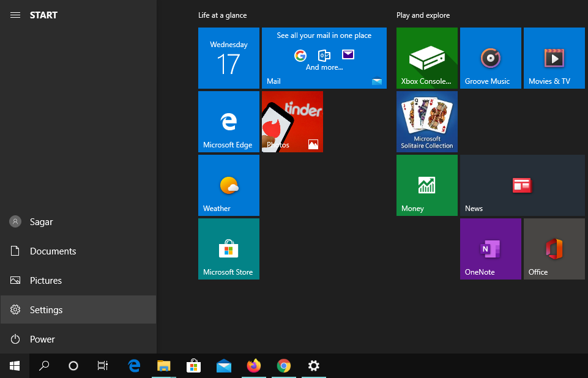Open File Explorer from the taskbar

[164, 366]
